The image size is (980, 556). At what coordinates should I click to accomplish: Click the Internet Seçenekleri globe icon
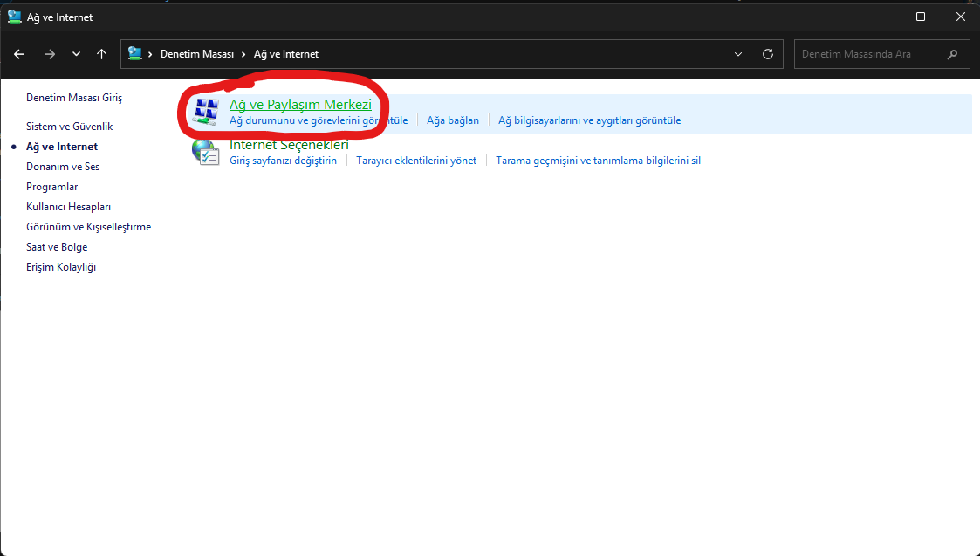tap(206, 152)
